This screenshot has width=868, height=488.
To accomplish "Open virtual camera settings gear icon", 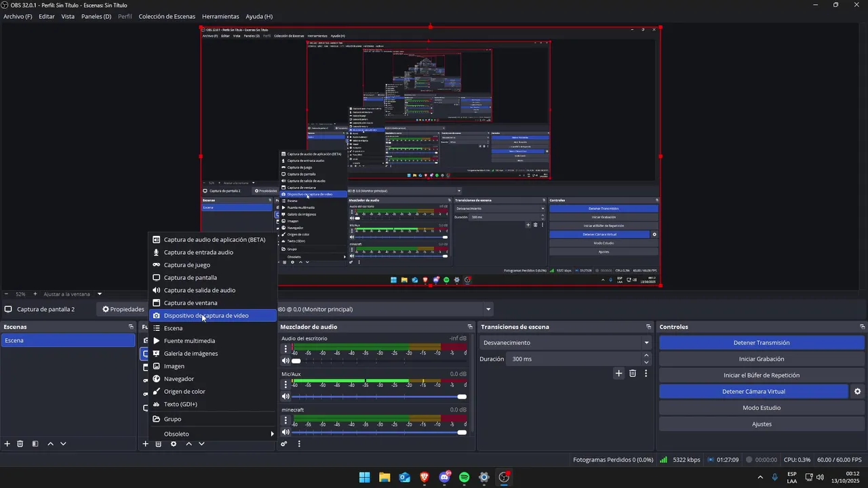I will [x=857, y=392].
